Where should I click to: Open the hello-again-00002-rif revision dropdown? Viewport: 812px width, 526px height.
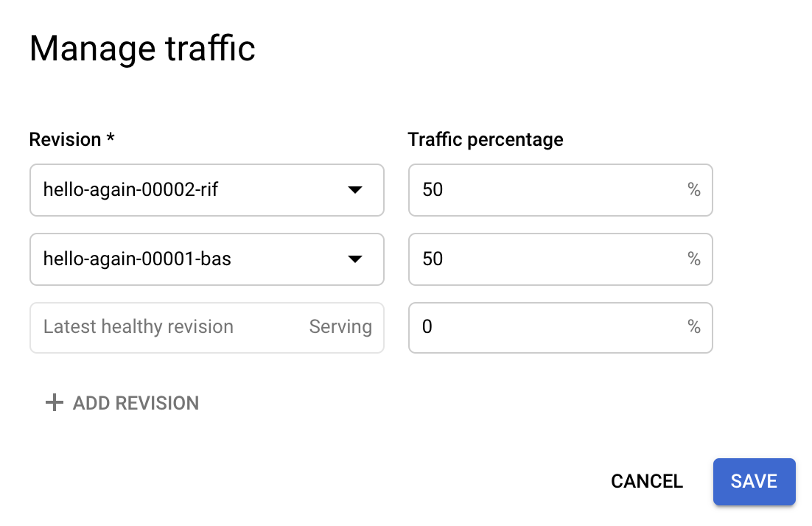coord(206,190)
